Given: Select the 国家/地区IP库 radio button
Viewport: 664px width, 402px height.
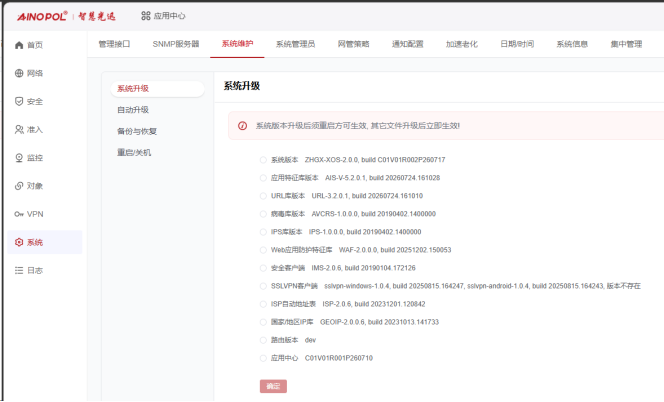Looking at the screenshot, I should [263, 322].
